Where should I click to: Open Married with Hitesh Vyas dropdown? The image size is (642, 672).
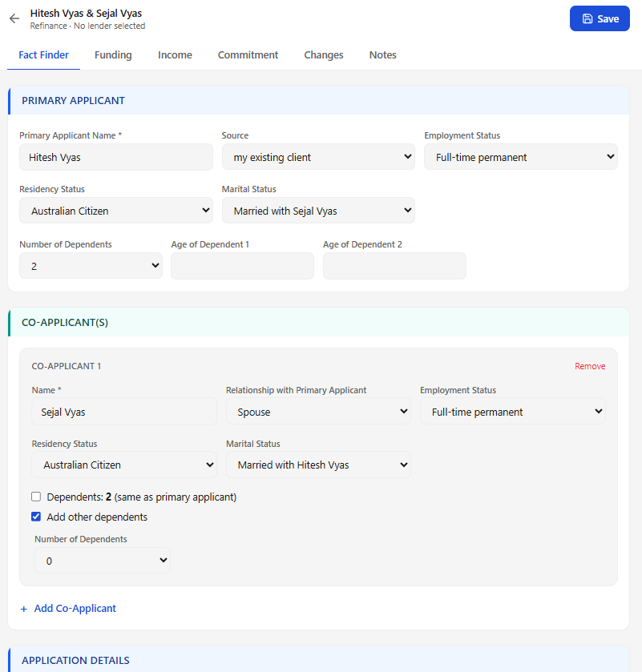[x=318, y=465]
